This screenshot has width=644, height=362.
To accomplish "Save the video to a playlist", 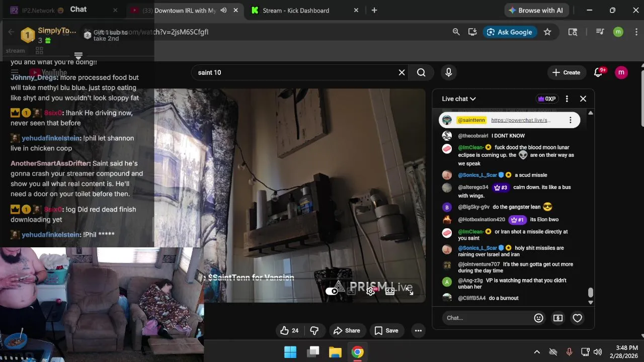I will 386,330.
